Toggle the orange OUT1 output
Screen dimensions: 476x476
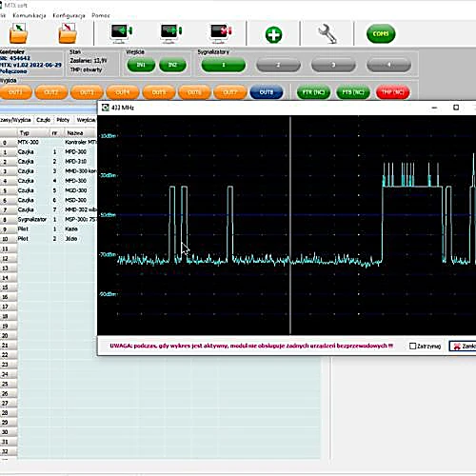[15, 92]
